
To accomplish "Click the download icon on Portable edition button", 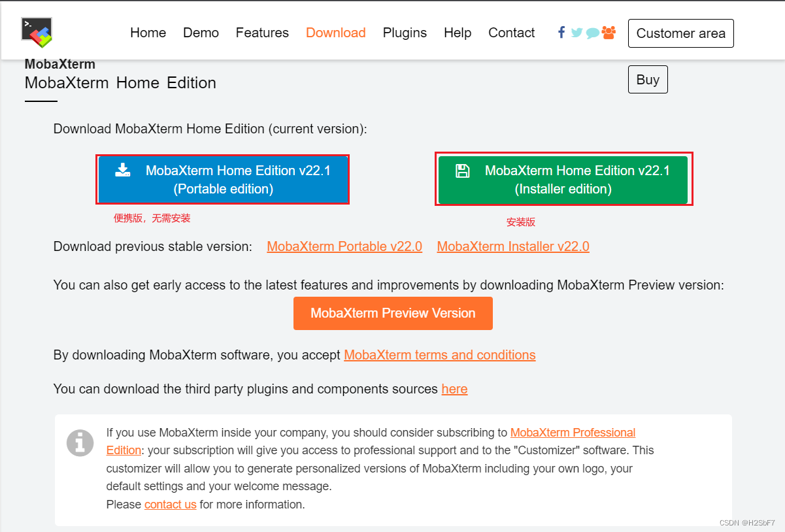I will click(x=123, y=170).
